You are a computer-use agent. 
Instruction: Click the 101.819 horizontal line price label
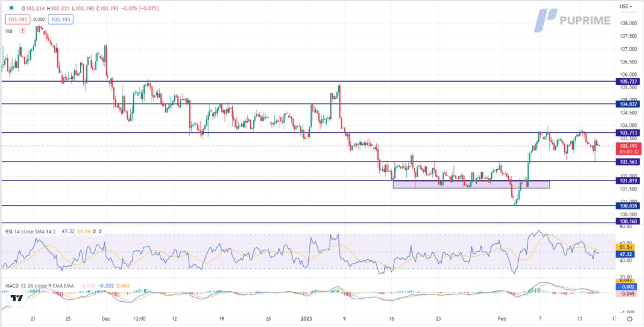click(x=628, y=180)
